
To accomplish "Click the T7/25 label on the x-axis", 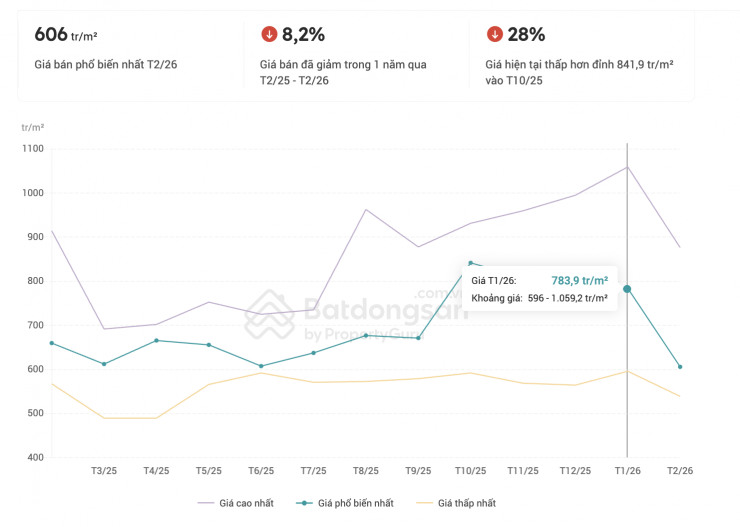I will pos(313,470).
